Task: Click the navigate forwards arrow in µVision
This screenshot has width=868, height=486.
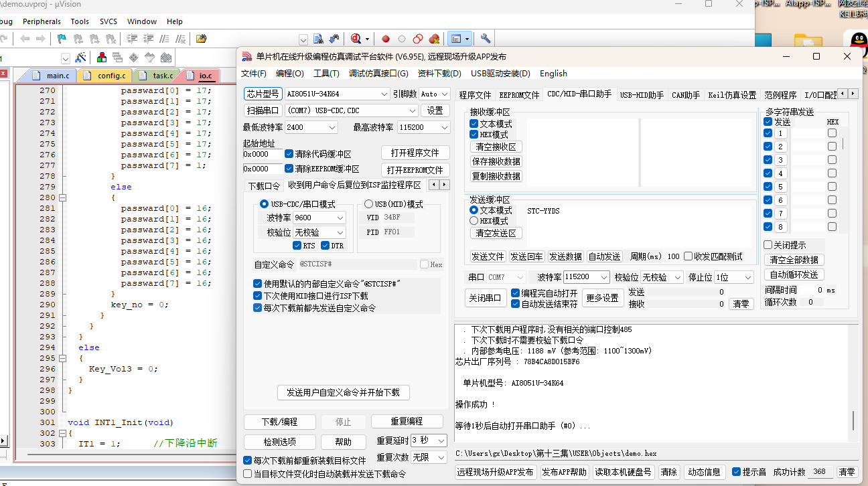Action: [40, 39]
